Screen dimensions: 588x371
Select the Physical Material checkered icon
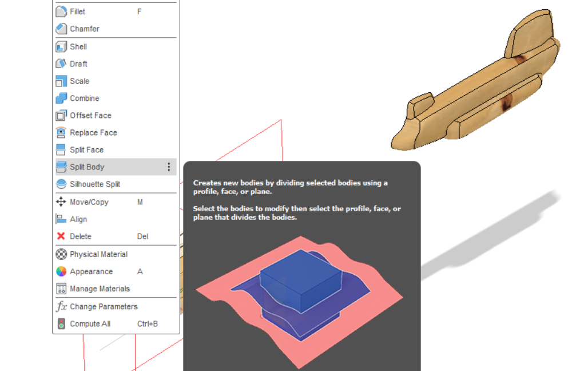pyautogui.click(x=61, y=254)
